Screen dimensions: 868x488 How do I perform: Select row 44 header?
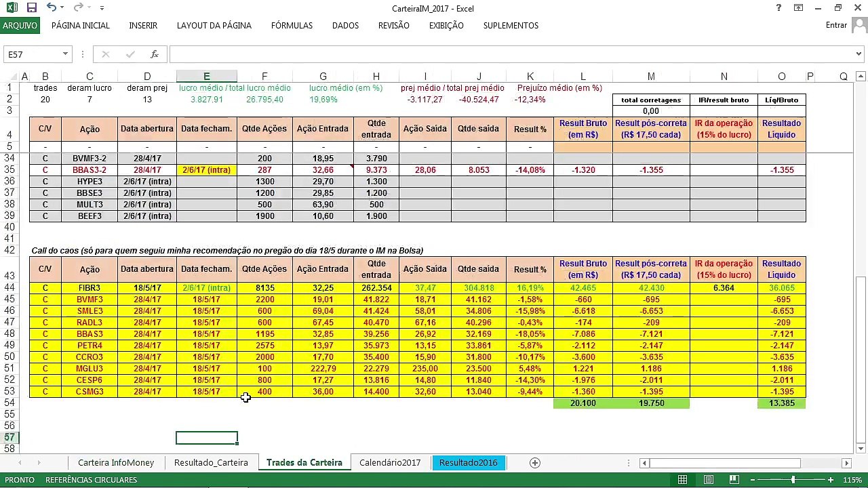pyautogui.click(x=10, y=288)
